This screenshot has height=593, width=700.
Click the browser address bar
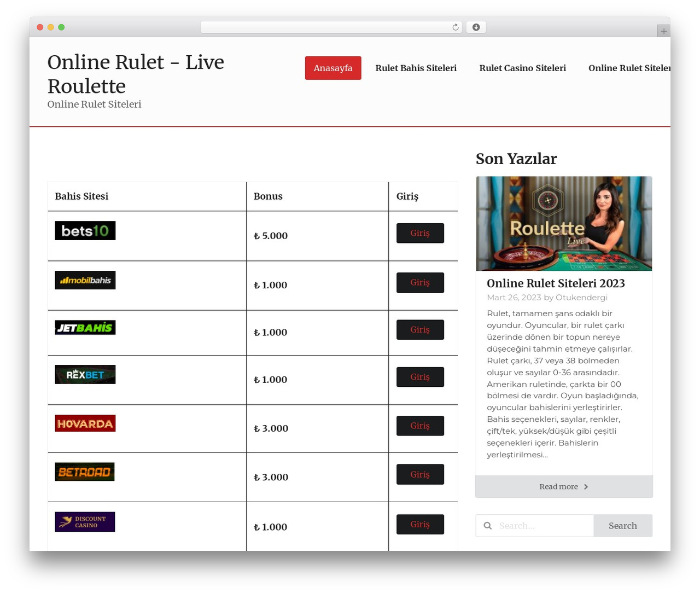(x=331, y=27)
